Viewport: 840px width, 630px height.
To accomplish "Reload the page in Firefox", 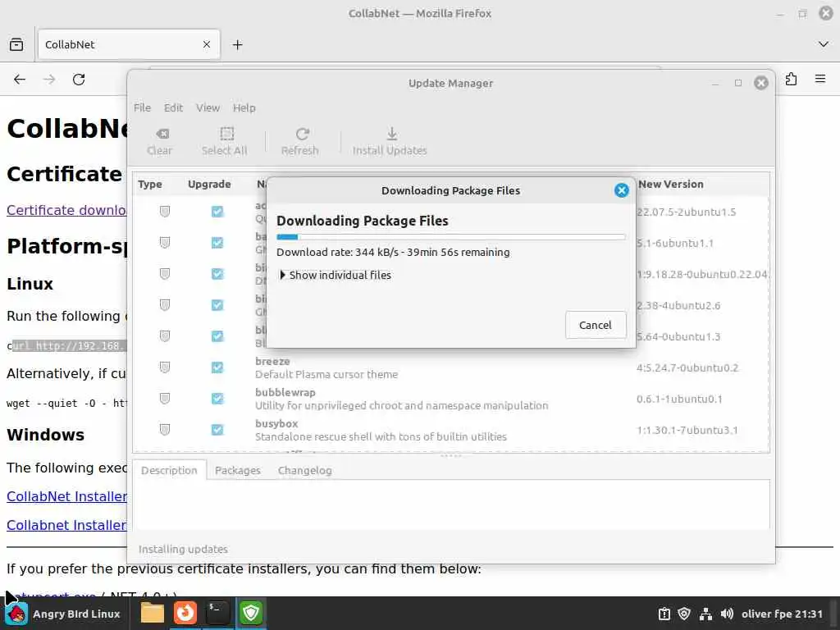I will click(79, 80).
